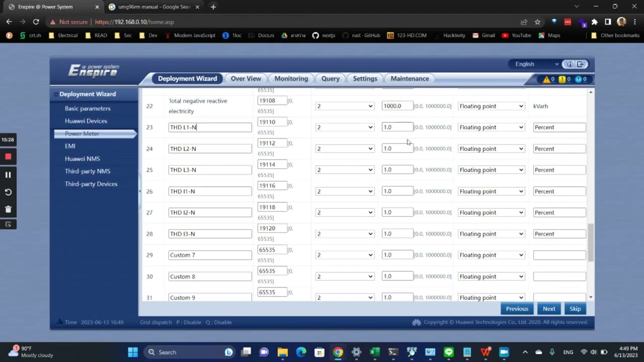Screen dimensions: 644x362
Task: Open LINE app from taskbar
Action: (449, 352)
